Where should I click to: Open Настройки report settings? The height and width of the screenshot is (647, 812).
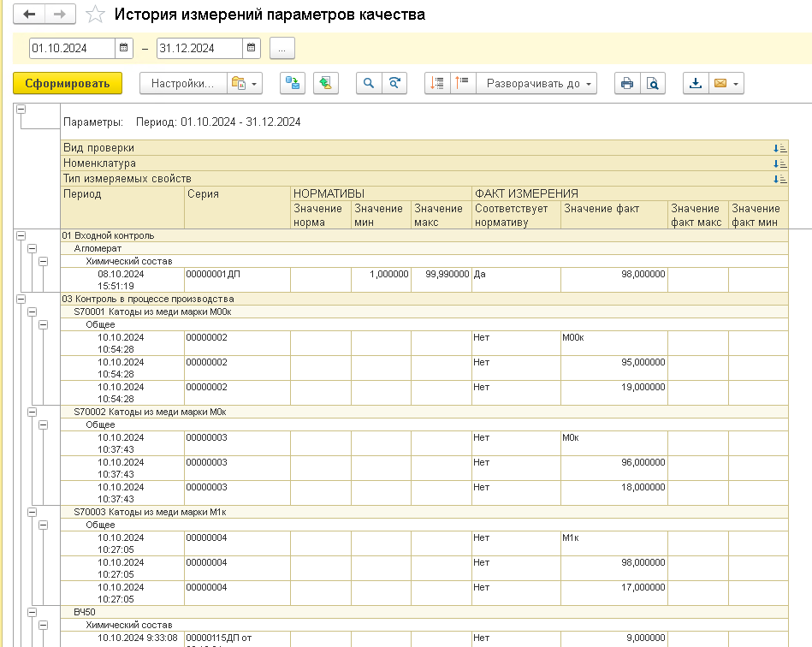coord(182,83)
